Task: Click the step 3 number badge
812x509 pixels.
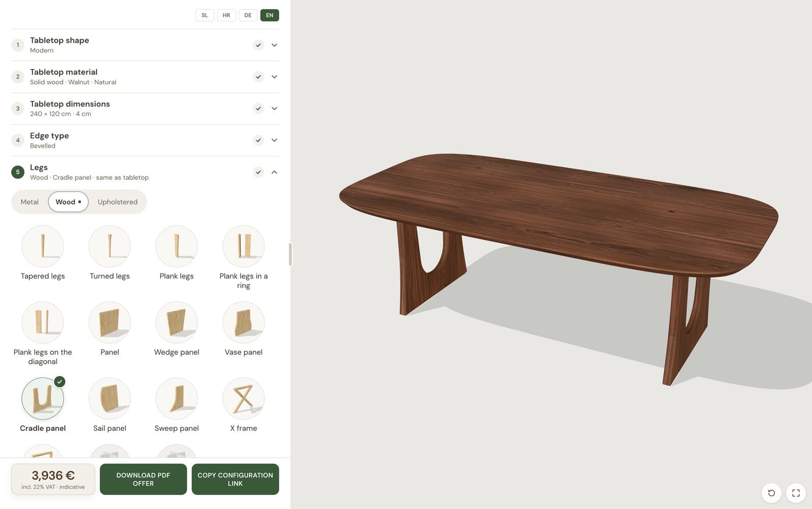Action: [18, 109]
